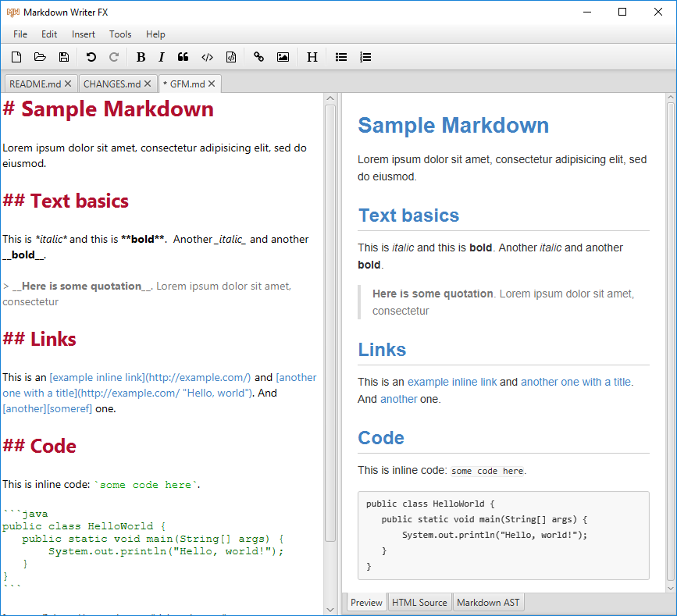The image size is (677, 616).
Task: Insert an image with the picture icon
Action: (x=283, y=57)
